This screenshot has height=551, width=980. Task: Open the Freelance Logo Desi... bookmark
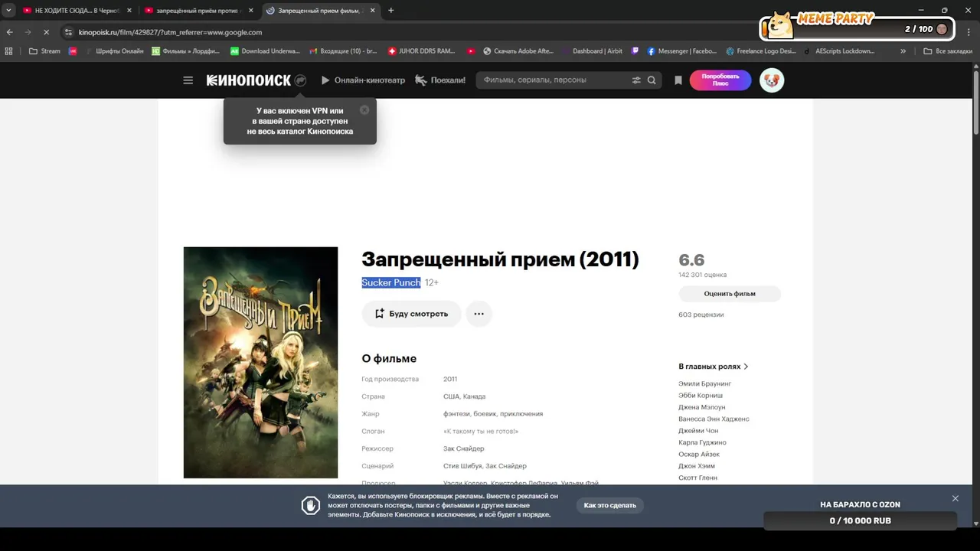pos(761,51)
